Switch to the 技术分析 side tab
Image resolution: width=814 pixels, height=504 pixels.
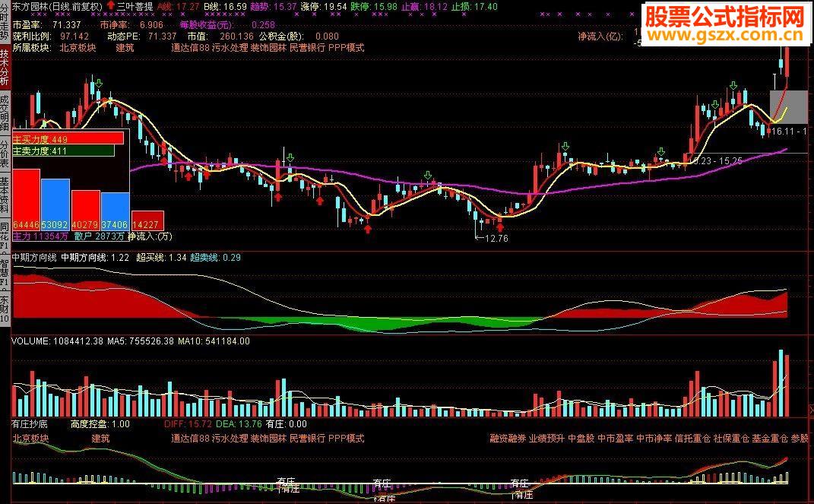4,68
